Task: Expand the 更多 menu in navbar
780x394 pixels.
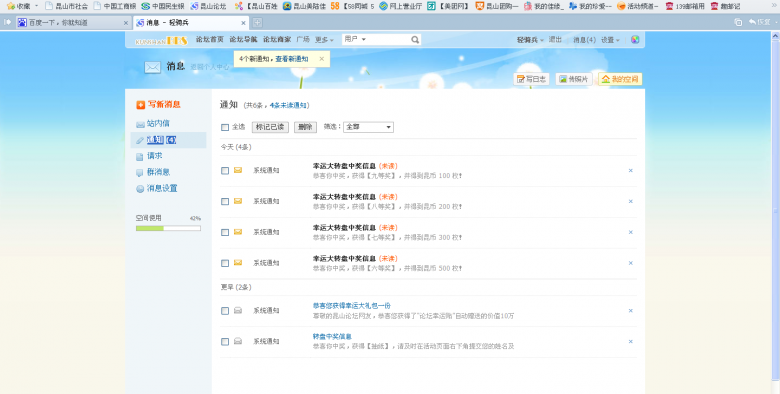Action: tap(324, 40)
